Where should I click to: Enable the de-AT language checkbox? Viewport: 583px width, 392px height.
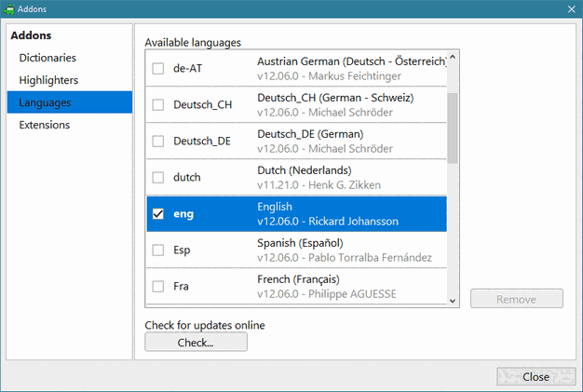157,68
